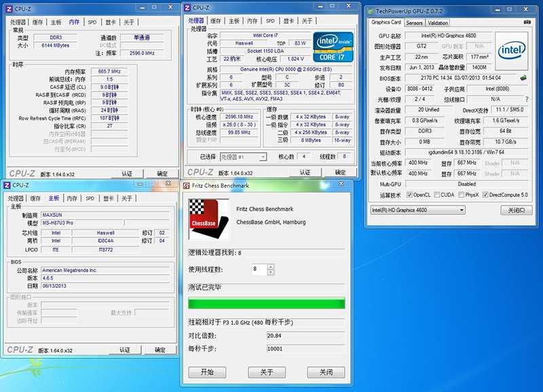Click the BIOS save chip icon in GPU-Z
The height and width of the screenshot is (392, 543).
click(523, 78)
